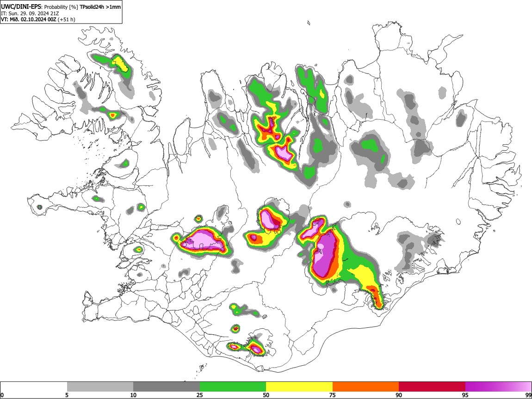The width and height of the screenshot is (532, 399).
Task: Click the 'TPsolid24h >1mm' parameter label
Action: click(100, 7)
